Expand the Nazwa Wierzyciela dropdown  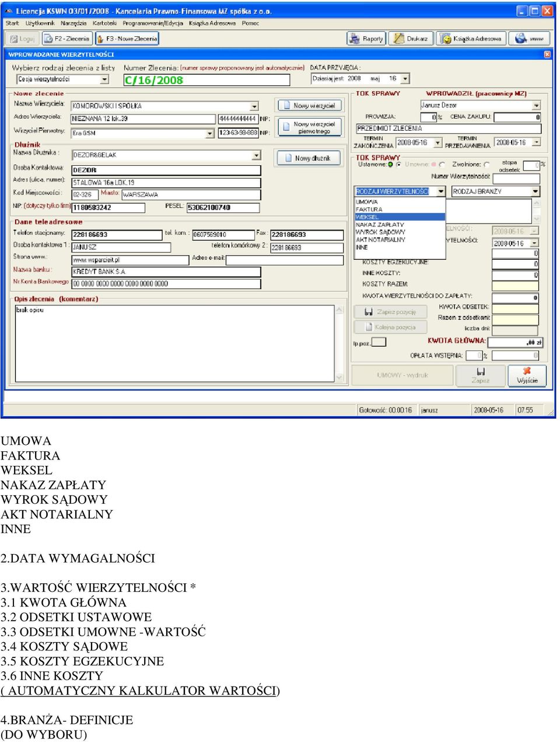254,106
